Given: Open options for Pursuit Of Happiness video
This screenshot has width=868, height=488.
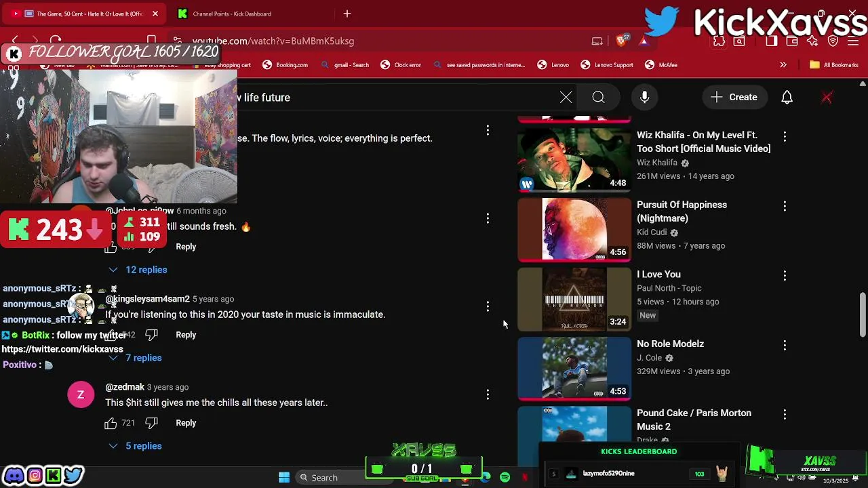Looking at the screenshot, I should (x=785, y=205).
